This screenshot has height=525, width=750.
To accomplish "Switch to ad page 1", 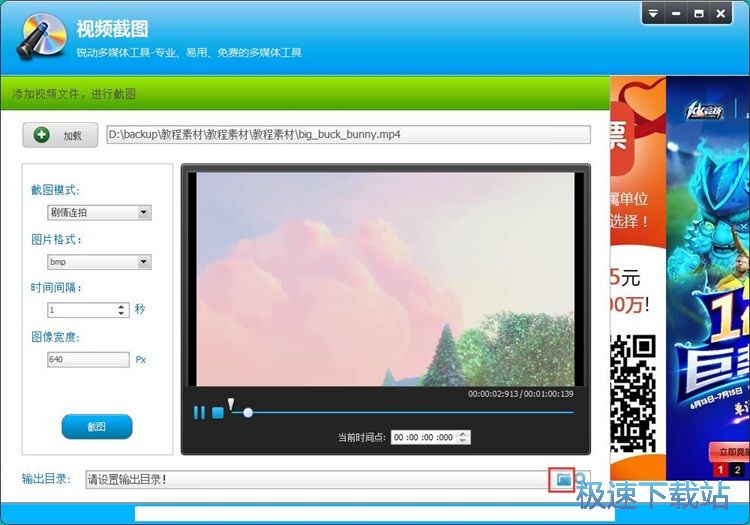I will (720, 470).
